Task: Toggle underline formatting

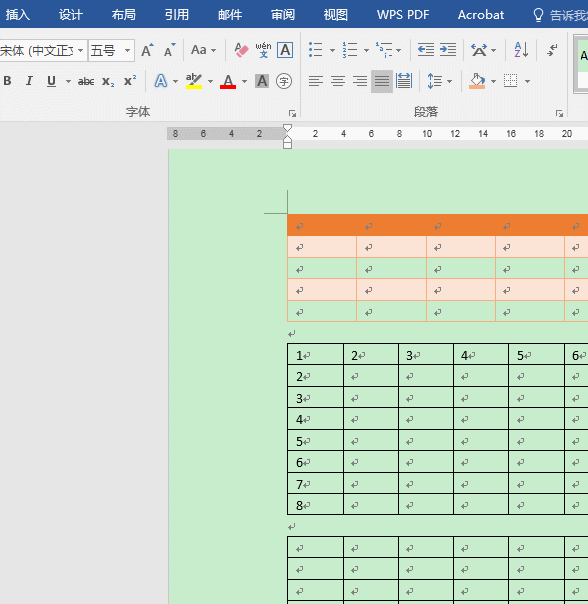Action: pos(51,81)
